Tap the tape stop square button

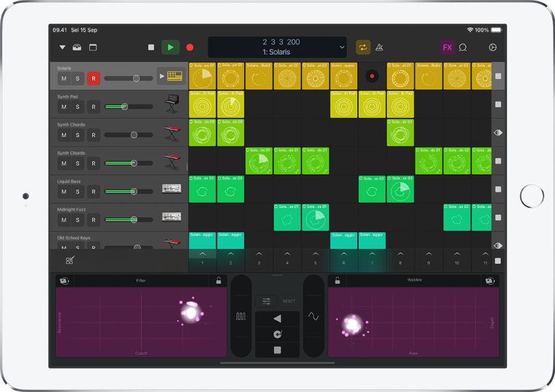tap(277, 350)
